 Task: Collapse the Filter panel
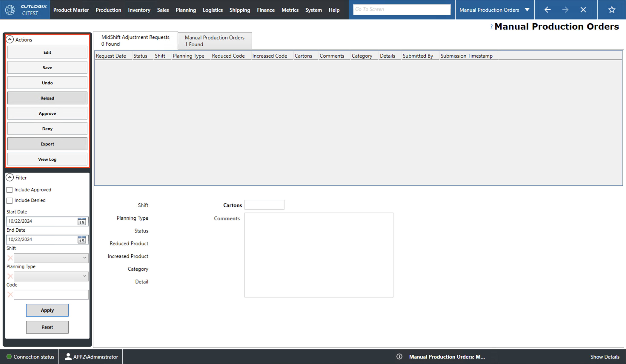point(10,177)
